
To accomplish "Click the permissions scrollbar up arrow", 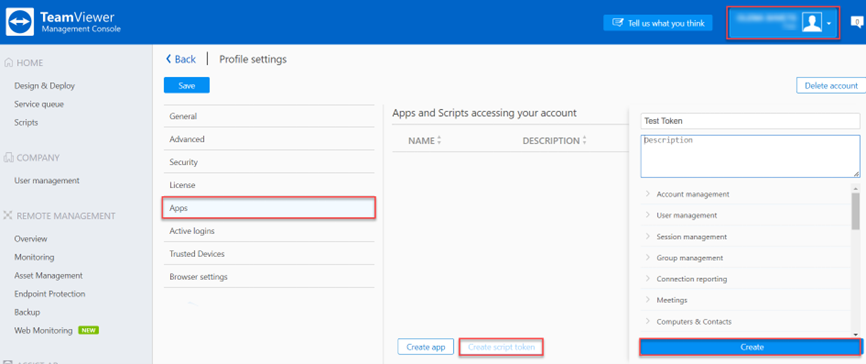I will coord(856,188).
